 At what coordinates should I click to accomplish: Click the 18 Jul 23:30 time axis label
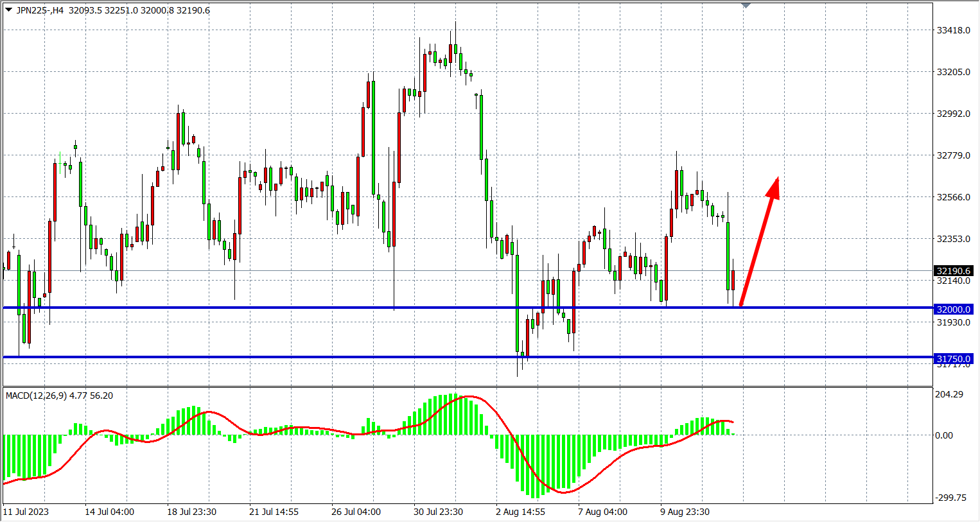[x=191, y=512]
